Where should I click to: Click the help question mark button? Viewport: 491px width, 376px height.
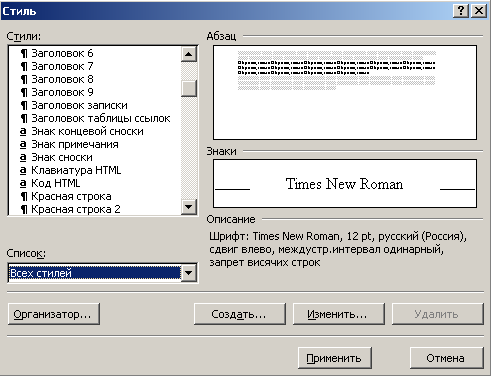(461, 11)
